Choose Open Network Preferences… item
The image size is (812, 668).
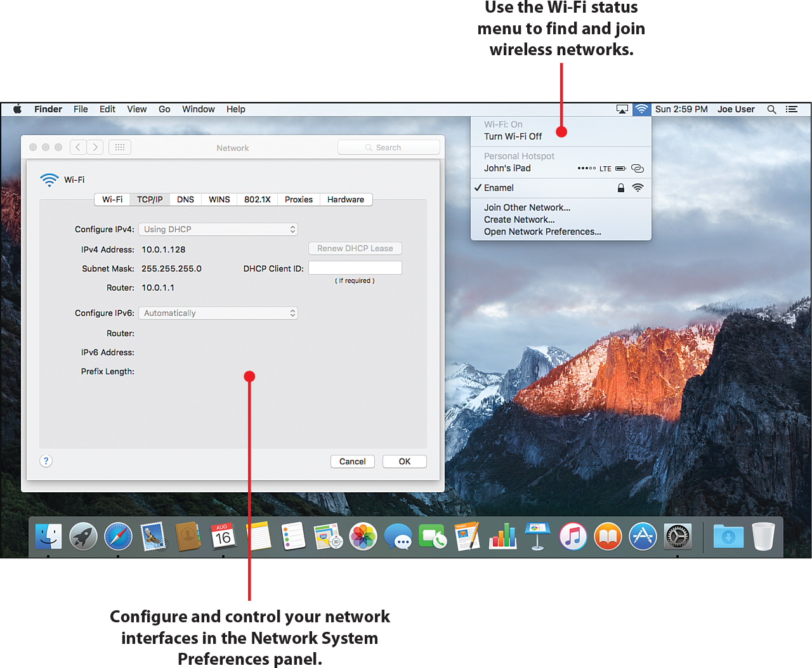[x=561, y=232]
